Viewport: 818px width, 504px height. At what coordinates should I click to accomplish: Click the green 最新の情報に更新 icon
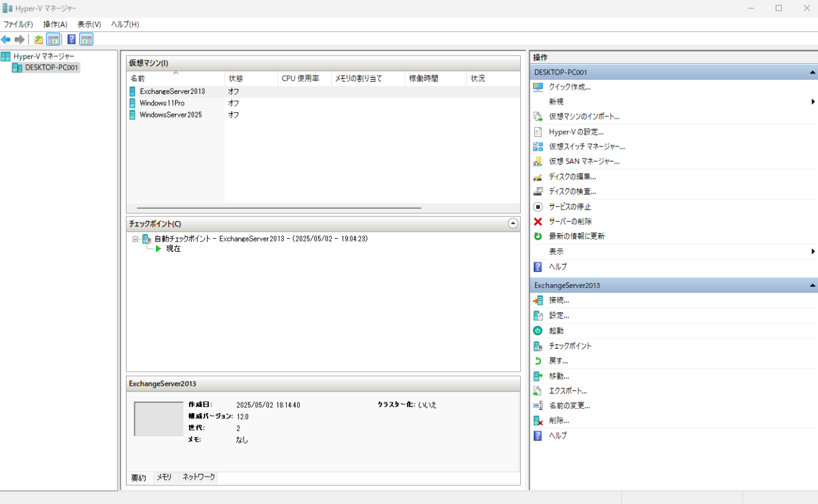point(537,236)
